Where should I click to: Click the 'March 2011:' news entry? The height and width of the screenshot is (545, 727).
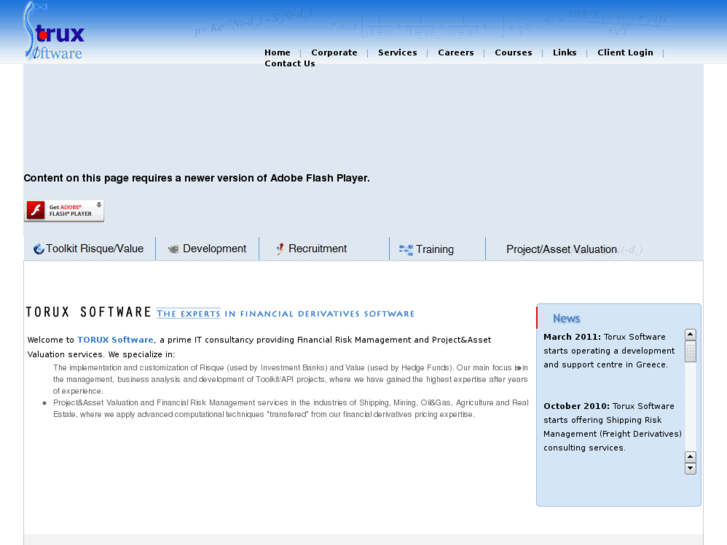609,351
